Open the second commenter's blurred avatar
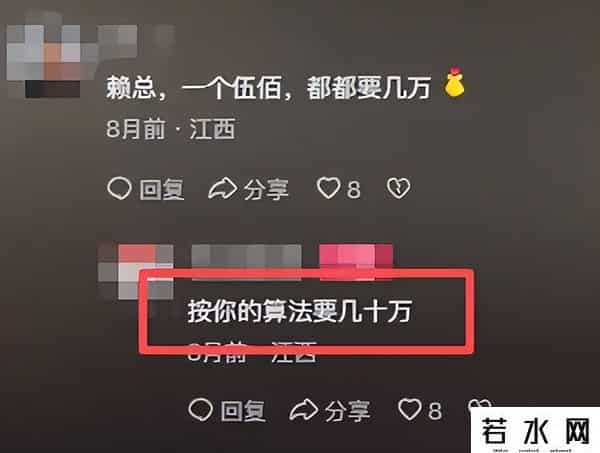The height and width of the screenshot is (453, 600). pyautogui.click(x=136, y=272)
